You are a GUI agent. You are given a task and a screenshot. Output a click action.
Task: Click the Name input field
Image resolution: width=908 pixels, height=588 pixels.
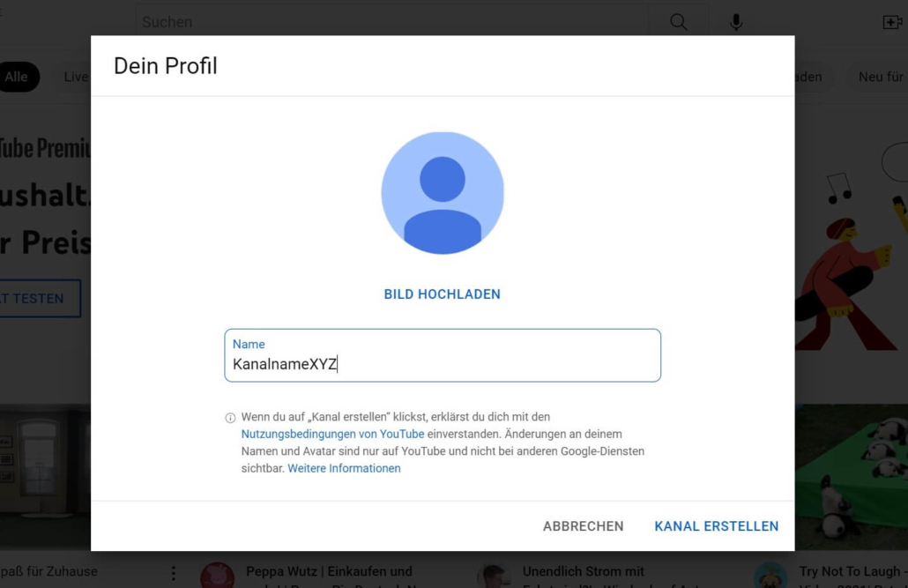(x=443, y=355)
